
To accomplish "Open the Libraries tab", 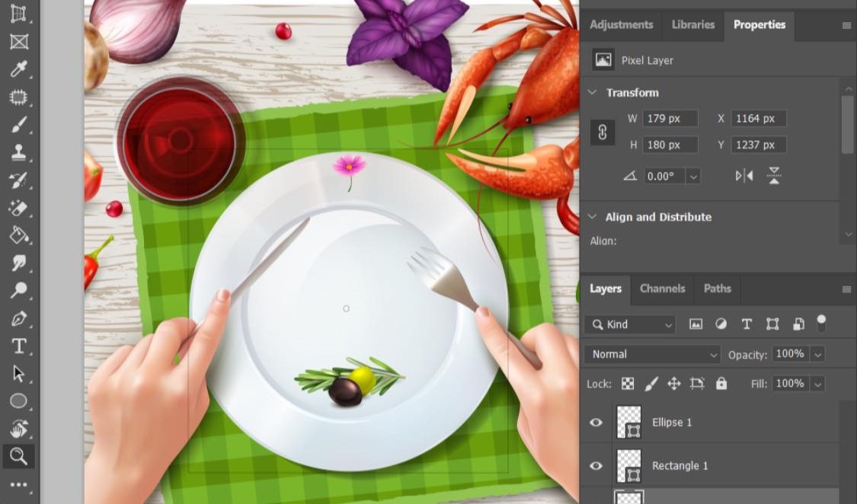I will click(x=692, y=24).
